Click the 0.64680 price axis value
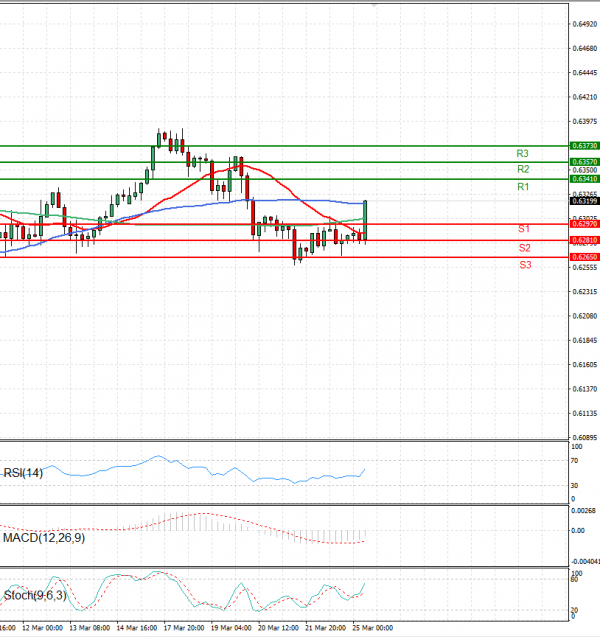Image resolution: width=600 pixels, height=637 pixels. [x=585, y=49]
